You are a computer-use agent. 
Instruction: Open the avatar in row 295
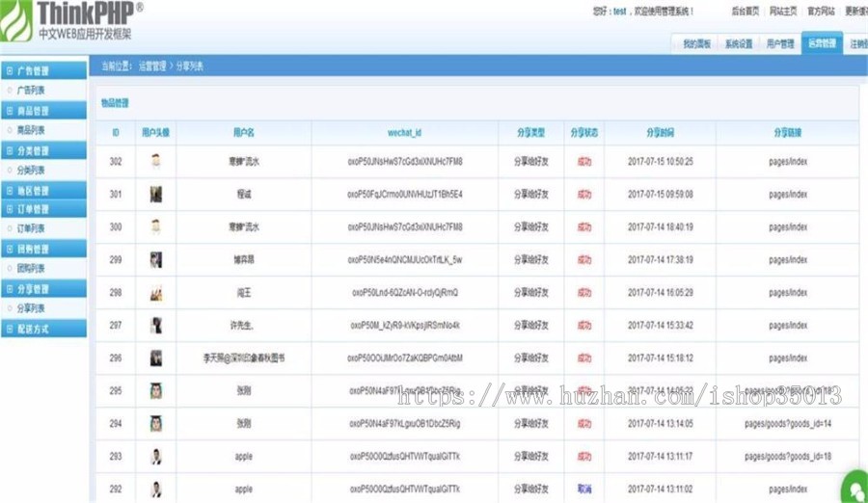tap(156, 390)
